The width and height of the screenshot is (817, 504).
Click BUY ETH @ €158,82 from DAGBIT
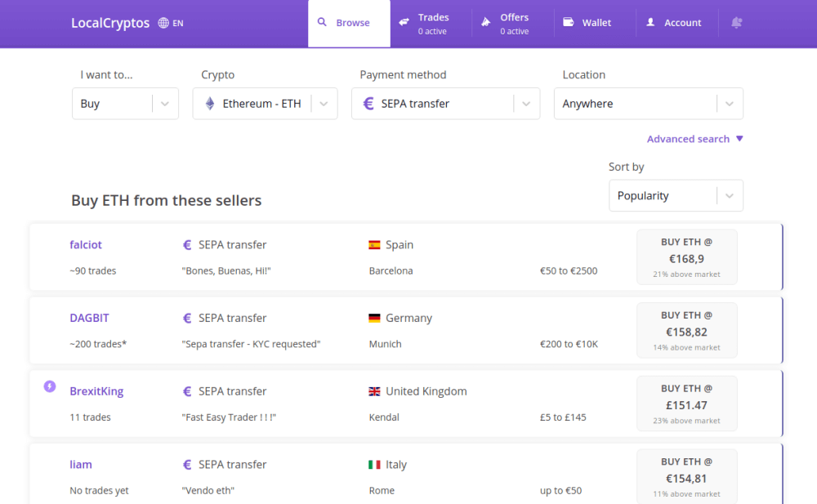coord(686,329)
